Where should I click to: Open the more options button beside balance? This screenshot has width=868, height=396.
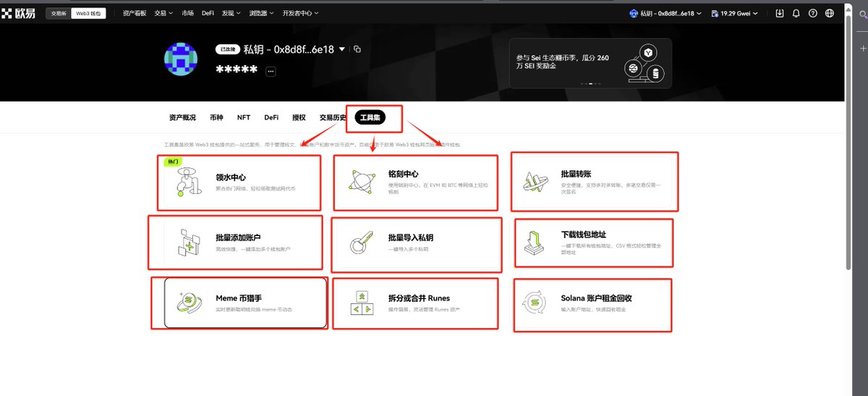pyautogui.click(x=271, y=71)
